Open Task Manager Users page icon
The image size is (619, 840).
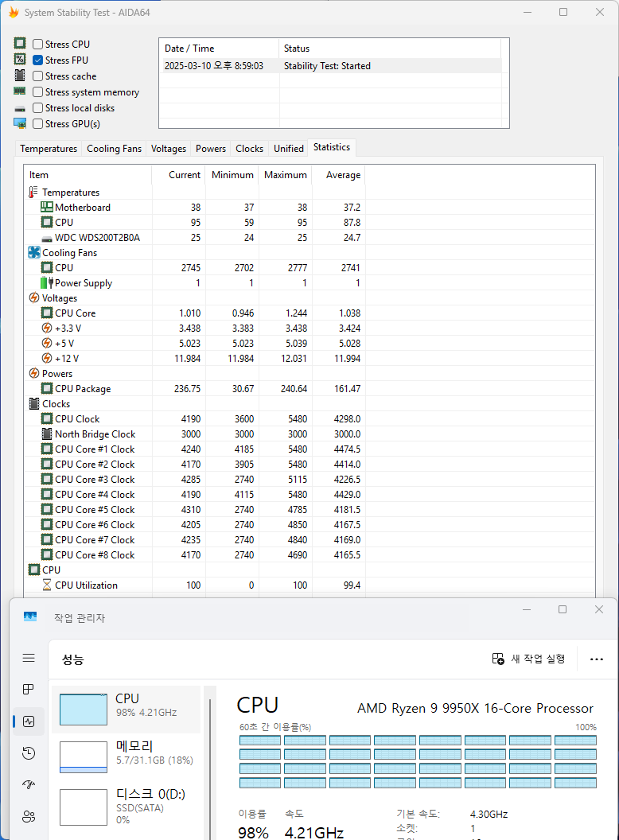point(29,816)
